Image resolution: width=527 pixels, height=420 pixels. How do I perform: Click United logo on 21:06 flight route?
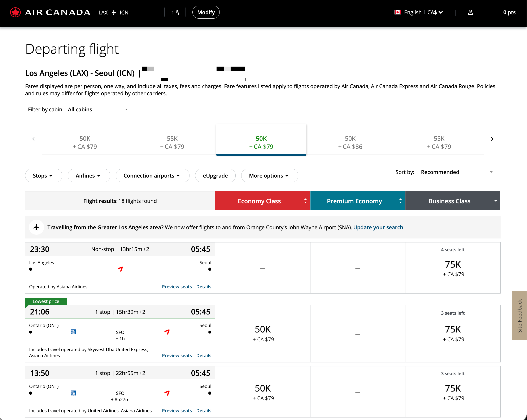pyautogui.click(x=73, y=332)
